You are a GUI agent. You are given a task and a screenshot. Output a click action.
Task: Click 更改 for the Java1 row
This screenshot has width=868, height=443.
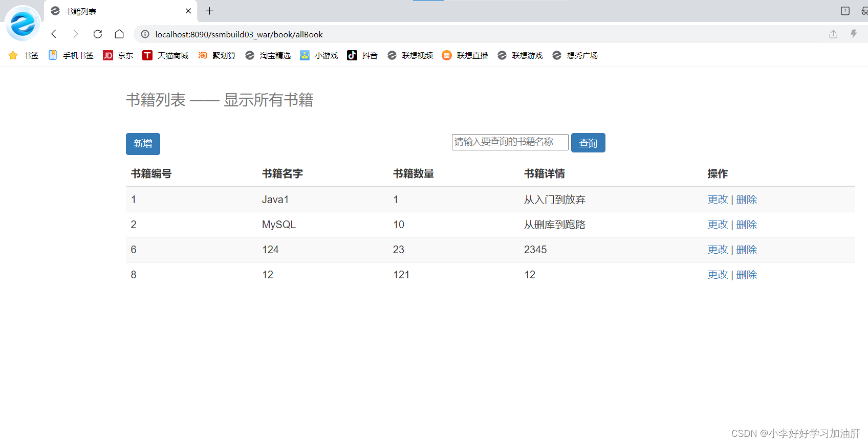[x=718, y=200]
